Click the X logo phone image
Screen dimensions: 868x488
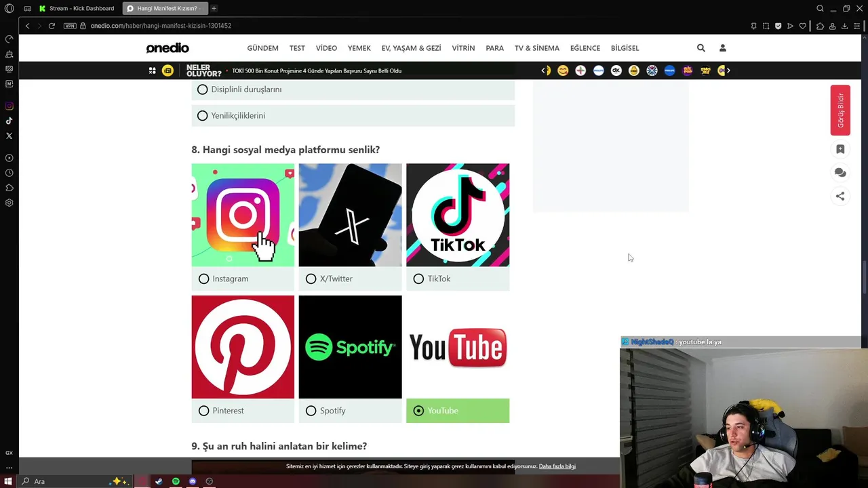350,215
